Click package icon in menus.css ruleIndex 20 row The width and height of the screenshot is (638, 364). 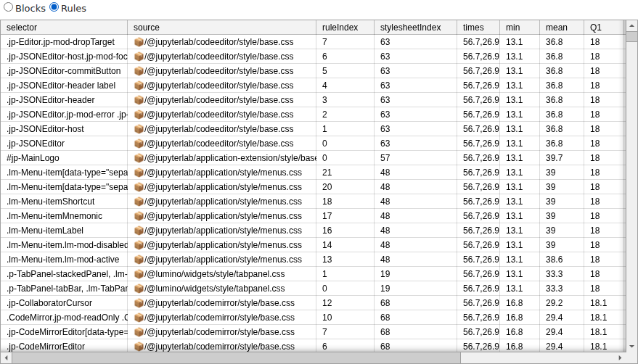click(x=139, y=186)
